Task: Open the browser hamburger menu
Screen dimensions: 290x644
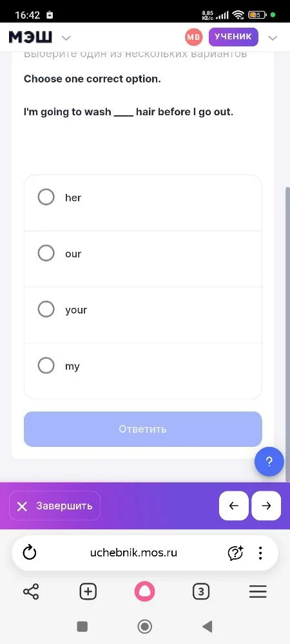Action: coord(258,592)
